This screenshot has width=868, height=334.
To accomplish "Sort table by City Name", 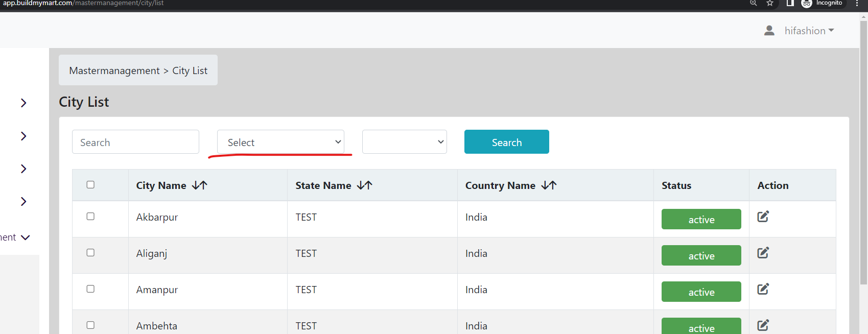I will (x=199, y=185).
